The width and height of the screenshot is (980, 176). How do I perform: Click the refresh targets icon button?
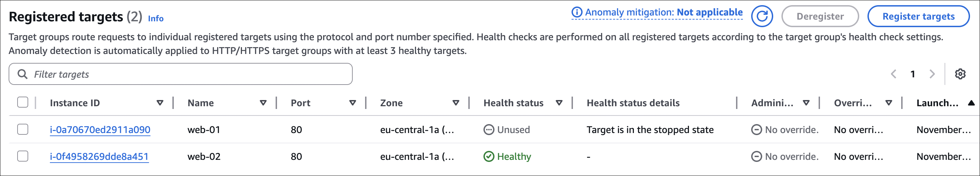[x=761, y=16]
